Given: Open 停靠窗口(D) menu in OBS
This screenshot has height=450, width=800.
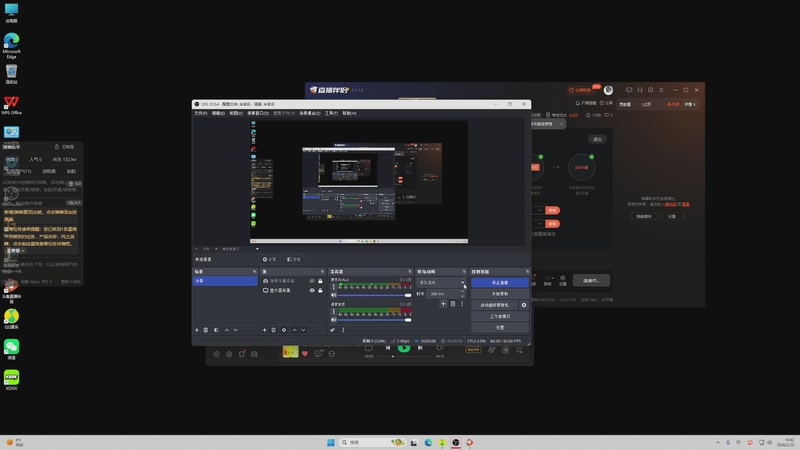Looking at the screenshot, I should [x=258, y=113].
